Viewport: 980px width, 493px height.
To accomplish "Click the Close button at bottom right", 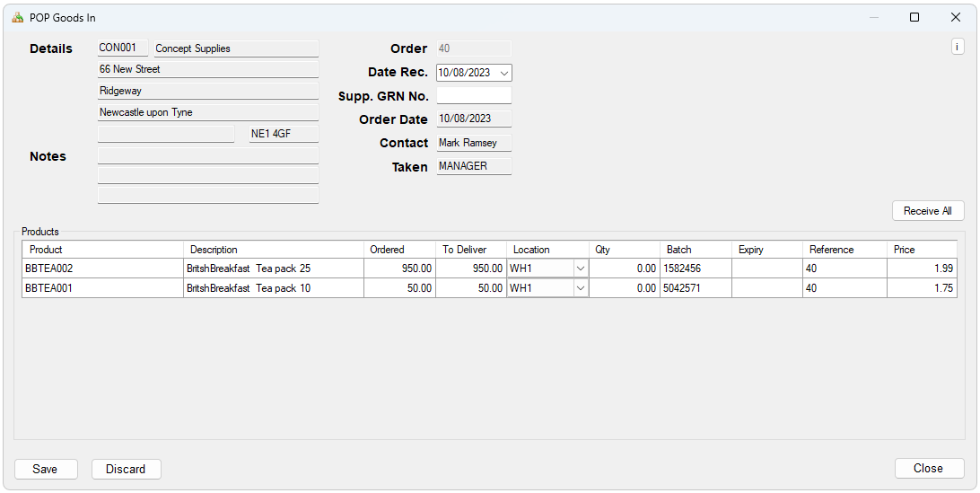I will (928, 468).
